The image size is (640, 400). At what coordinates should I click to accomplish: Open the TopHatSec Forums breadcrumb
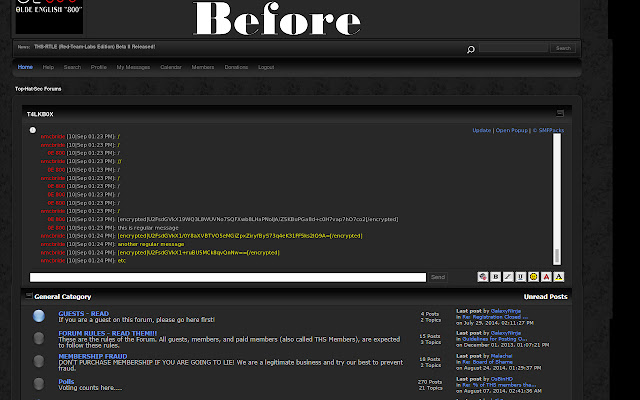click(x=38, y=89)
